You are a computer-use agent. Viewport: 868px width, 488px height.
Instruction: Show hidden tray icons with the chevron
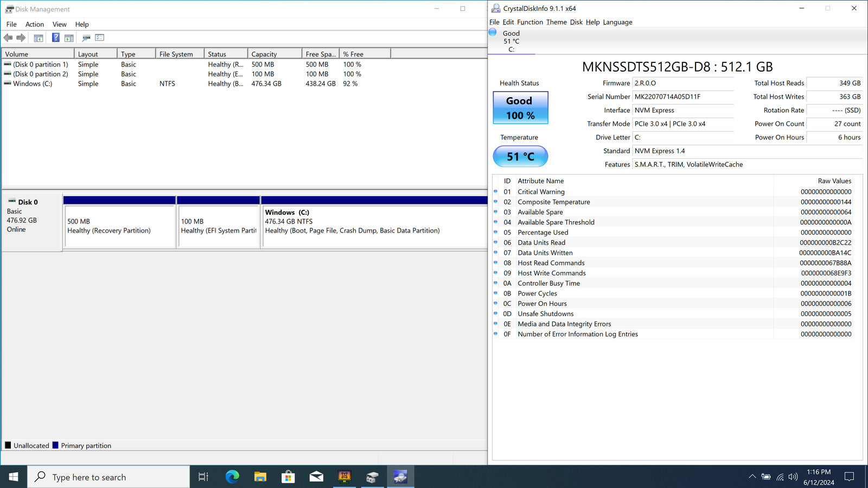click(x=752, y=477)
